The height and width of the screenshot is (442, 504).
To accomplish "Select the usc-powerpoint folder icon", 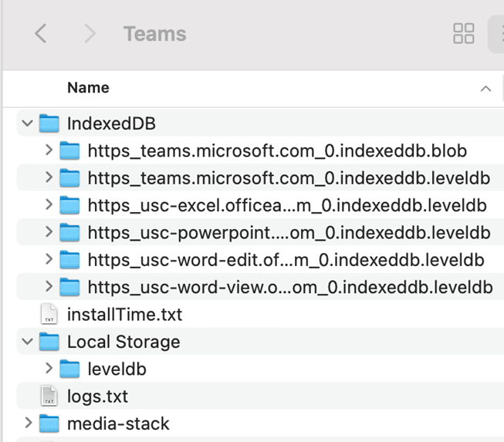I will tap(69, 232).
